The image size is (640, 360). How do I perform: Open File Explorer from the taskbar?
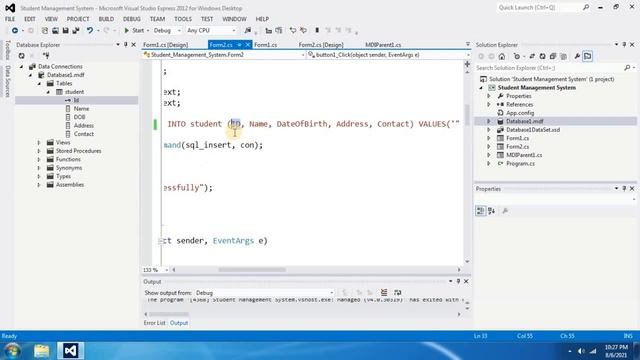(x=41, y=351)
